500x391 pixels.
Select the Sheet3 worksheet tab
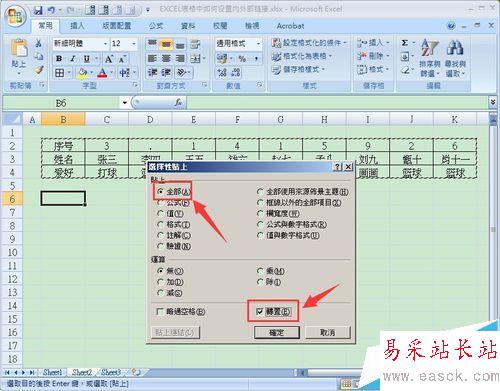pyautogui.click(x=111, y=372)
